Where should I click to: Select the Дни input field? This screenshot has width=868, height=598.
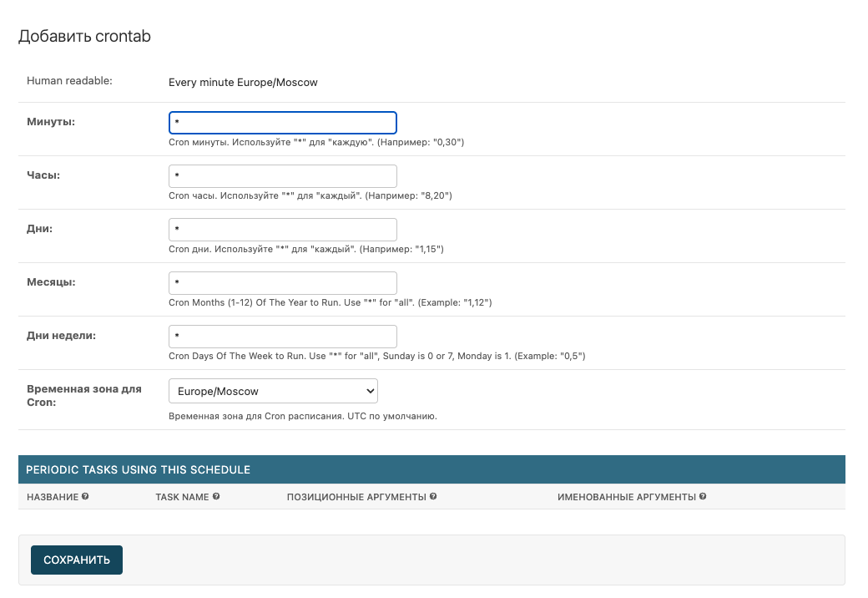click(283, 229)
